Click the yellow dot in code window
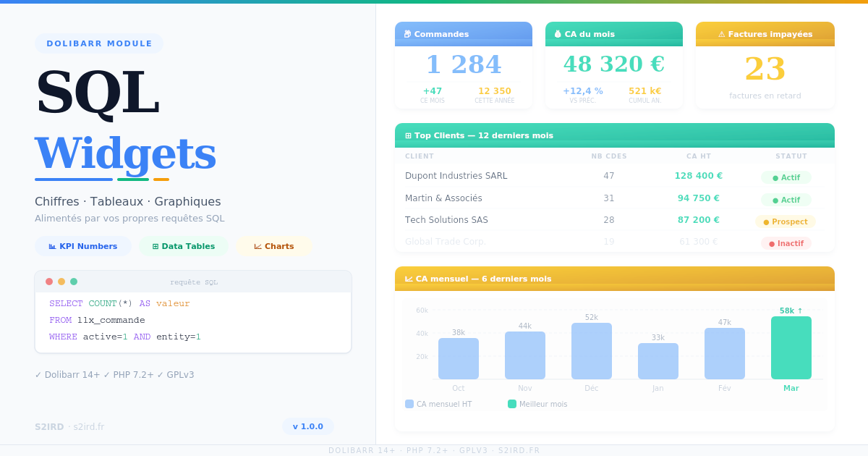 click(x=61, y=282)
